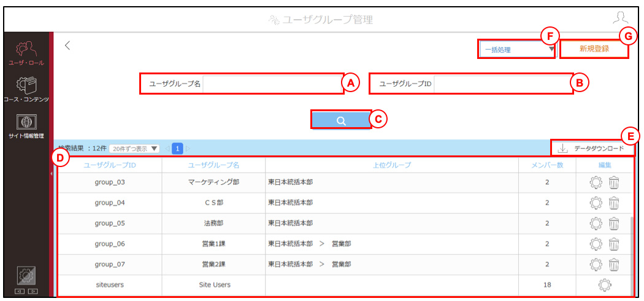The width and height of the screenshot is (644, 301).
Task: Open サイト情報管理 globe icon
Action: 26,127
